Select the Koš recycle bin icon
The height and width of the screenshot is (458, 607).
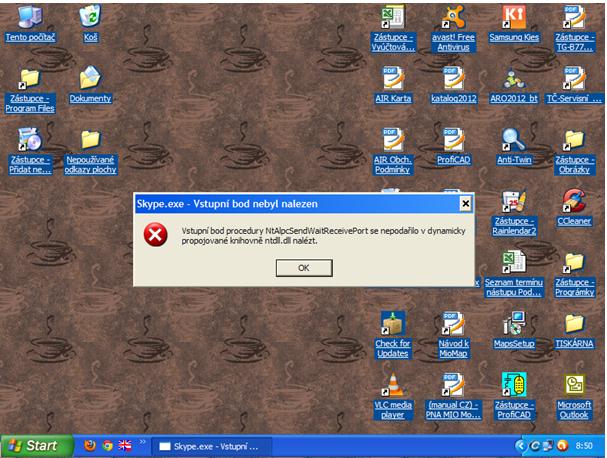point(90,17)
